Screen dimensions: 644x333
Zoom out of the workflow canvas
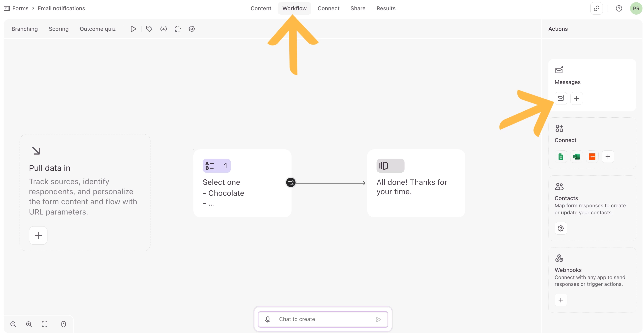coord(13,324)
